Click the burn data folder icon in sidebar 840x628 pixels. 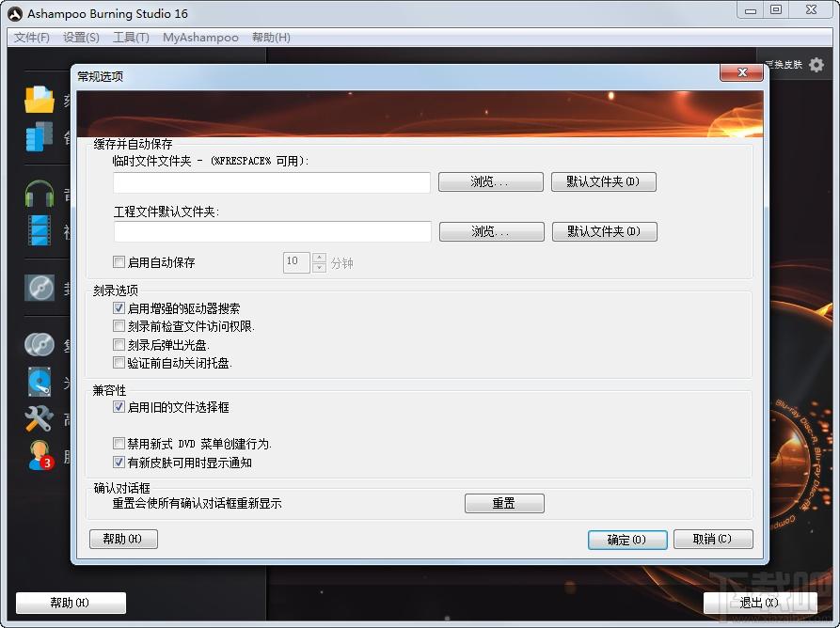(40, 100)
